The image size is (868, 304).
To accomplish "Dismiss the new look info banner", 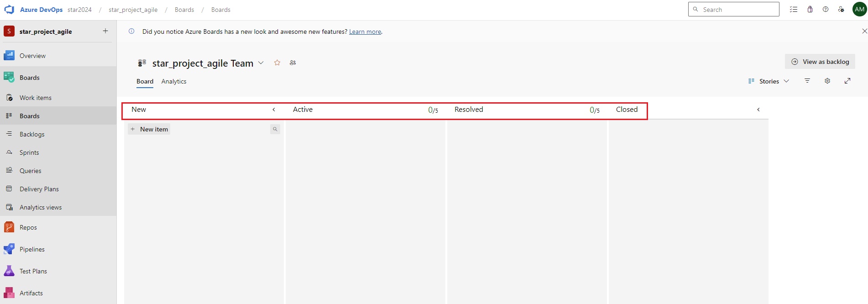I will 864,31.
